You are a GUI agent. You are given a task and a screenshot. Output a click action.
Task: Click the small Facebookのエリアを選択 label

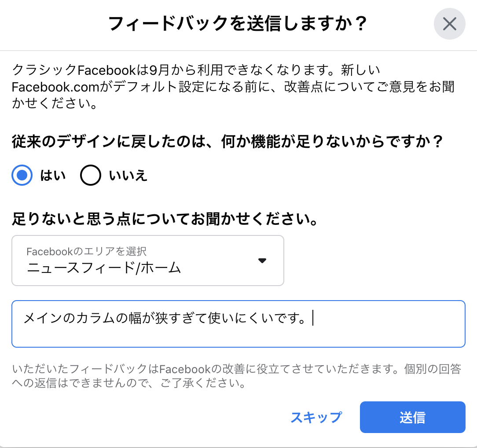point(86,251)
